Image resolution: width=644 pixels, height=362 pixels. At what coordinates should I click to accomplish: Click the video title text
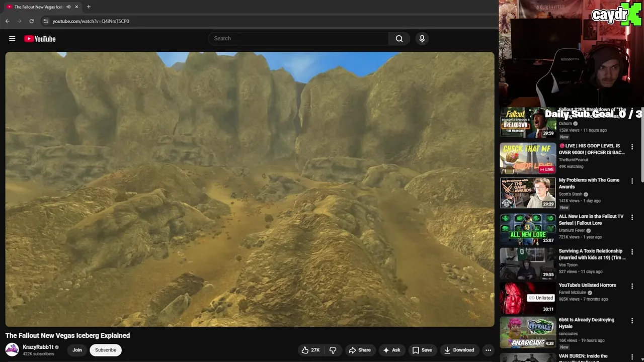[67, 335]
